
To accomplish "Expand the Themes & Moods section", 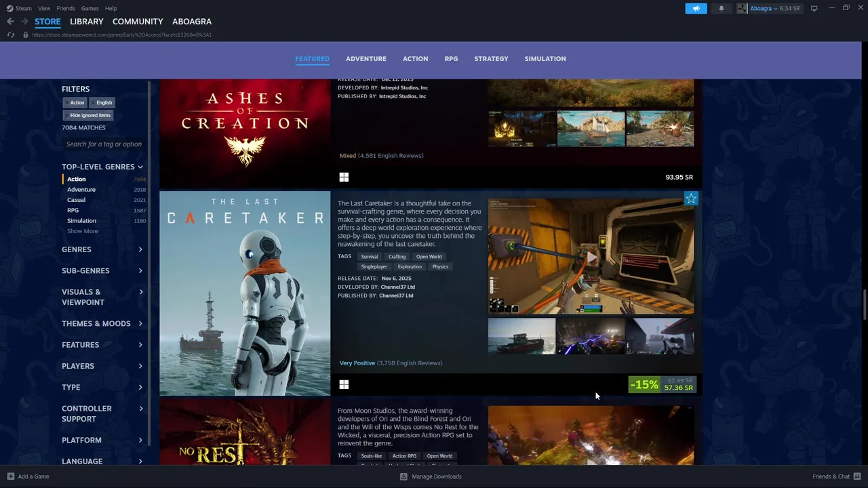I will (102, 323).
